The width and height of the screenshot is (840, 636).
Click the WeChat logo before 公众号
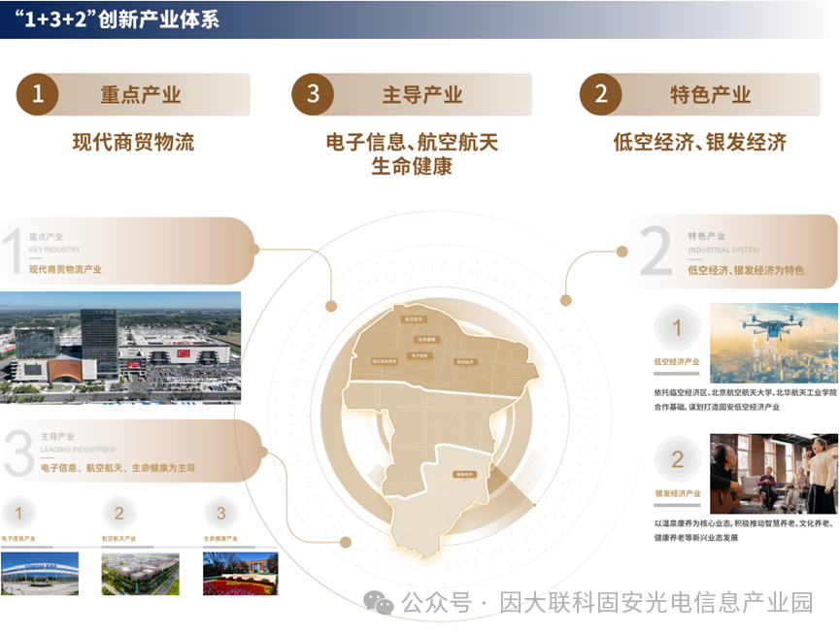[x=378, y=603]
